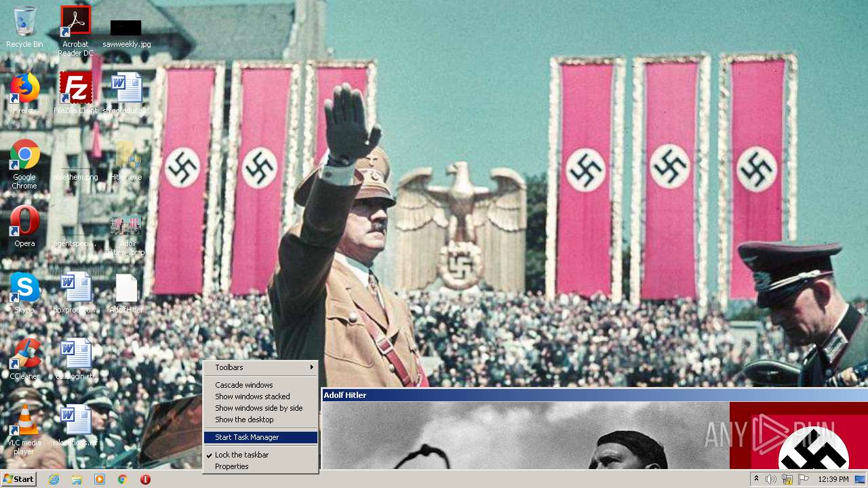The height and width of the screenshot is (488, 868).
Task: Launch Acrobat Reader DC from the desktop
Action: point(75,30)
